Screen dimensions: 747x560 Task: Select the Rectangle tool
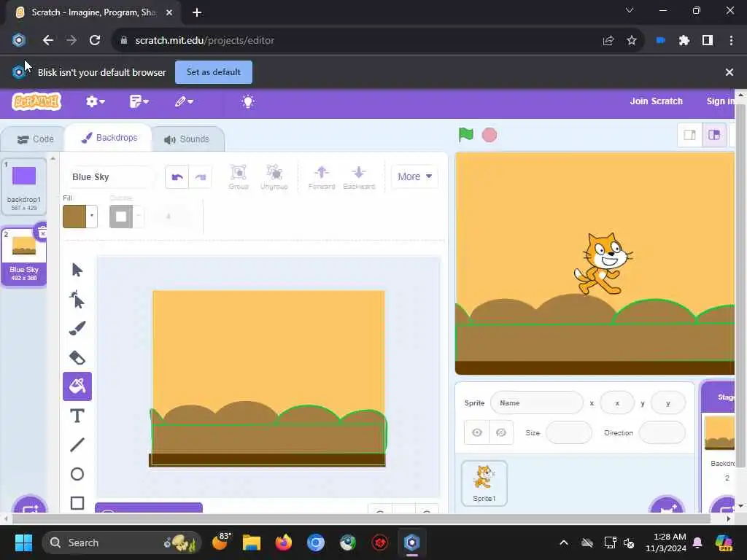pyautogui.click(x=77, y=503)
